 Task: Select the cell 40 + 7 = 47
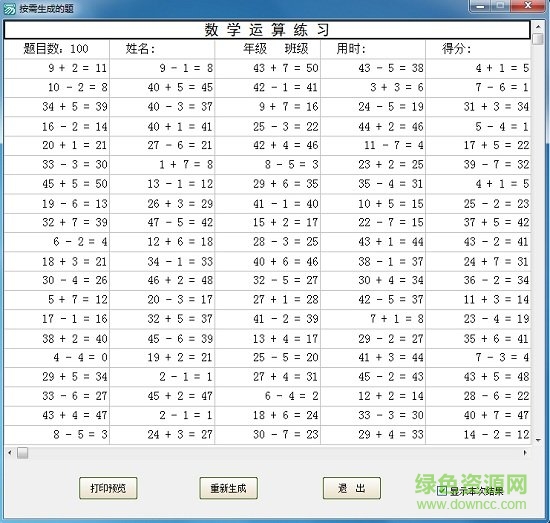click(x=478, y=416)
